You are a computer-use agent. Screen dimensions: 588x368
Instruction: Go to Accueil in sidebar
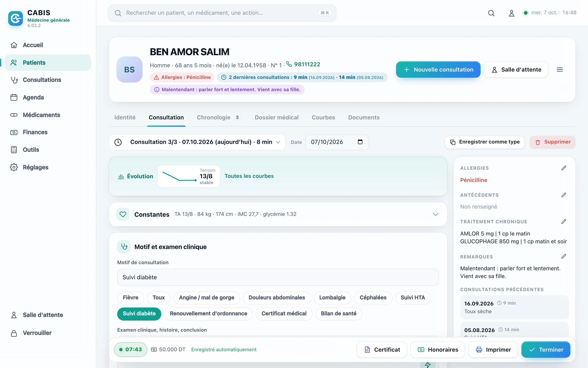coord(48,45)
